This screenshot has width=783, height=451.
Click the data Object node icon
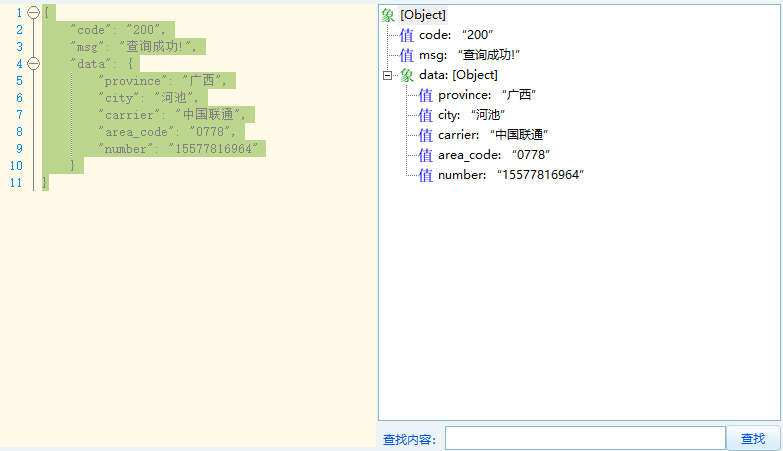407,75
